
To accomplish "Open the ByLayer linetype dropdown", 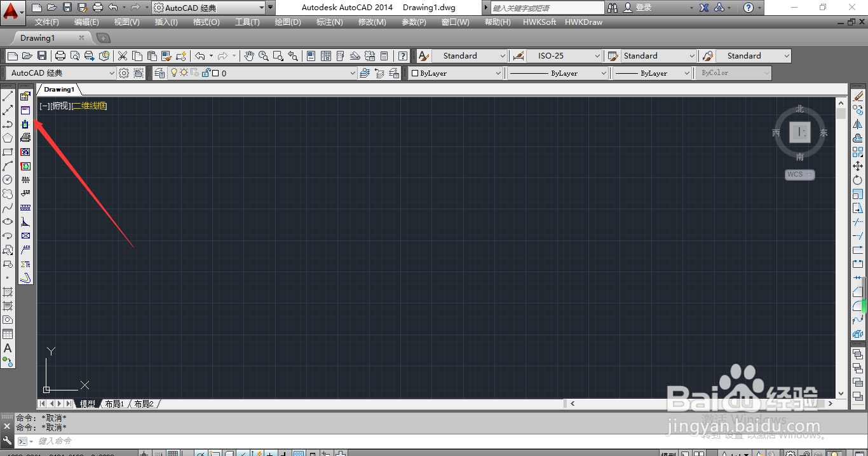I will (x=557, y=73).
